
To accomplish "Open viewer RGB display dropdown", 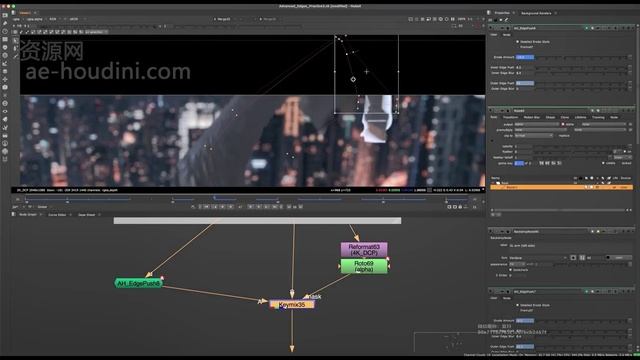I will [54, 19].
